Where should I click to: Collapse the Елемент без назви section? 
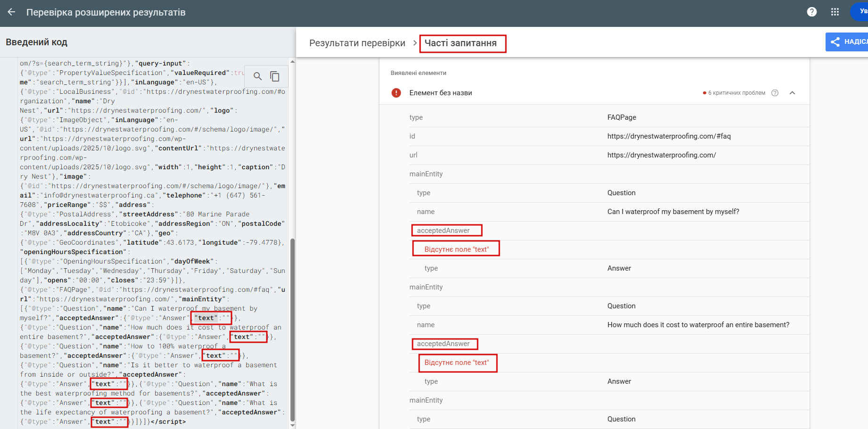click(793, 93)
